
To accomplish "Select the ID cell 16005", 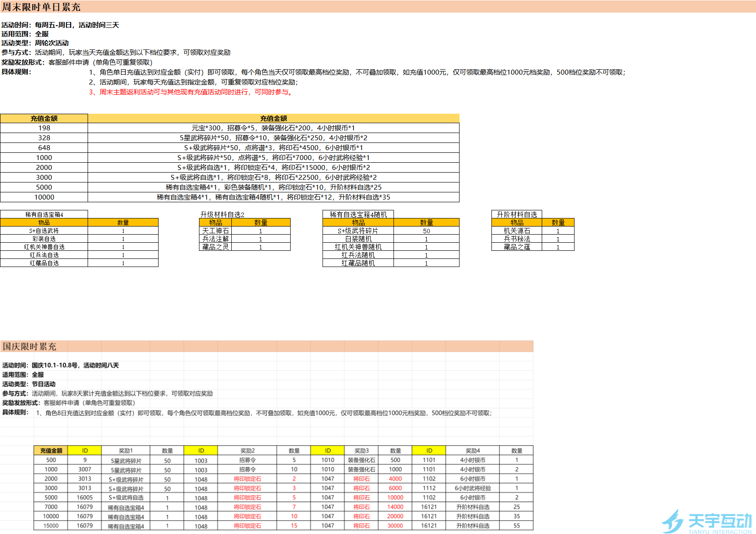I will [x=84, y=498].
